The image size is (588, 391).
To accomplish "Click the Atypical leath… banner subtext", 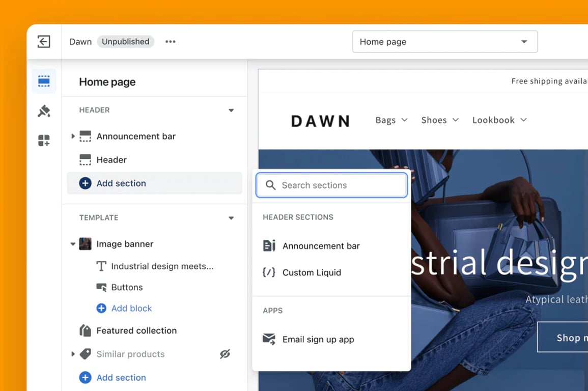I will coord(556,299).
